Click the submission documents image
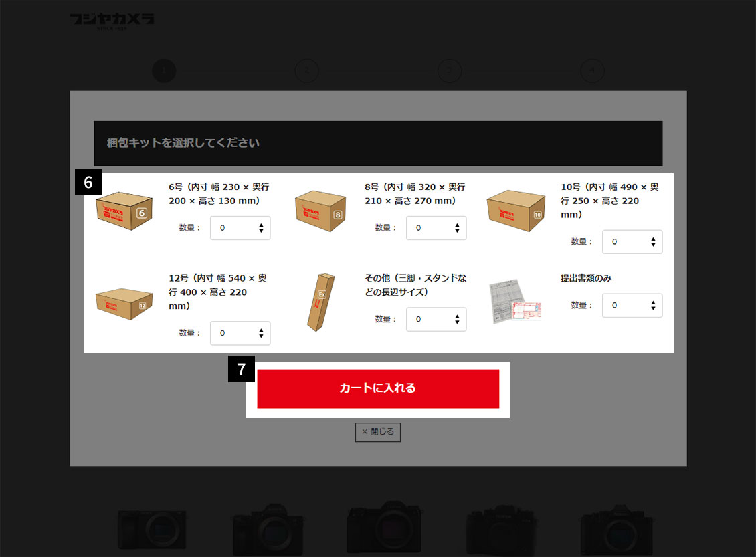This screenshot has height=557, width=756. 515,301
